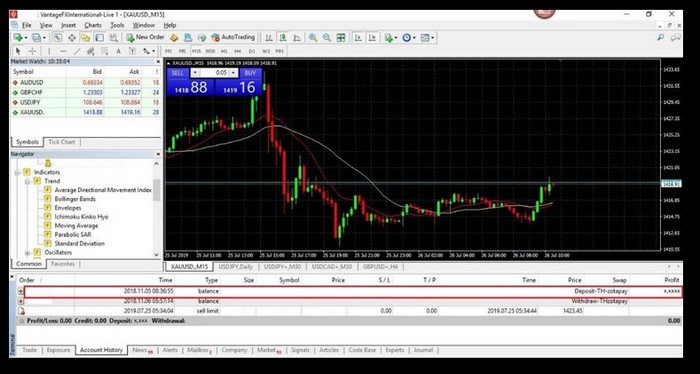Click the Zoom In magnifier icon
Screen dimensions: 700x374
pos(312,38)
